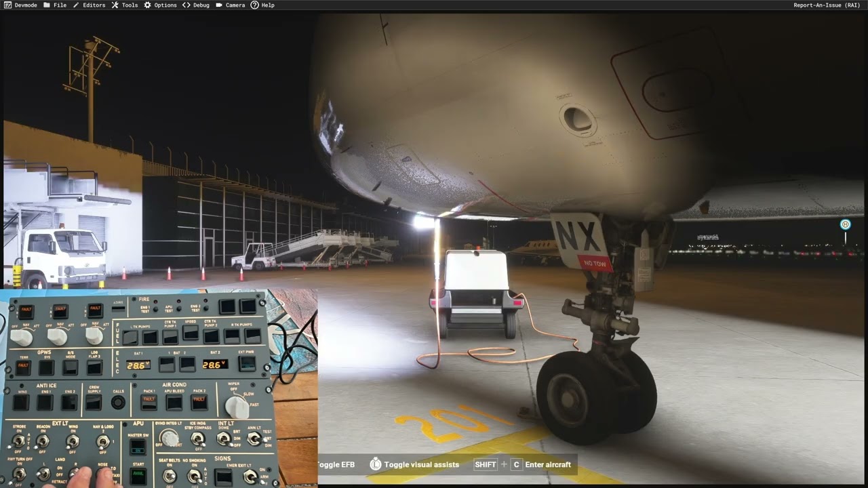The width and height of the screenshot is (868, 488).
Task: Push the ANTI ICE ENG 2 button
Action: 69,402
